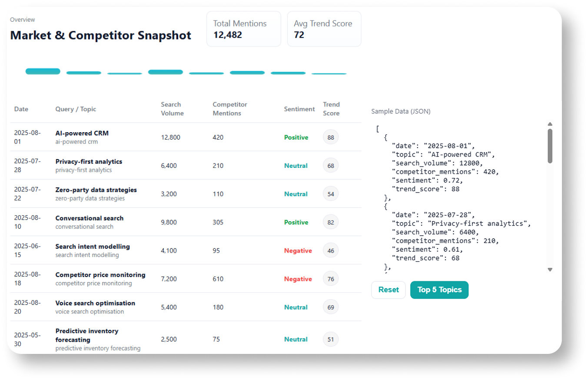This screenshot has height=380, width=588.
Task: Toggle sorting on the Search Volume column
Action: [x=173, y=109]
